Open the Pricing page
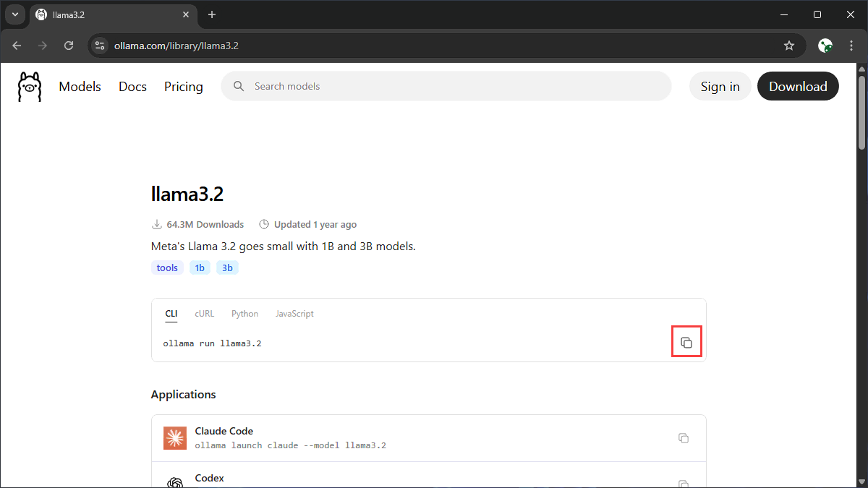Viewport: 868px width, 488px height. coord(184,87)
